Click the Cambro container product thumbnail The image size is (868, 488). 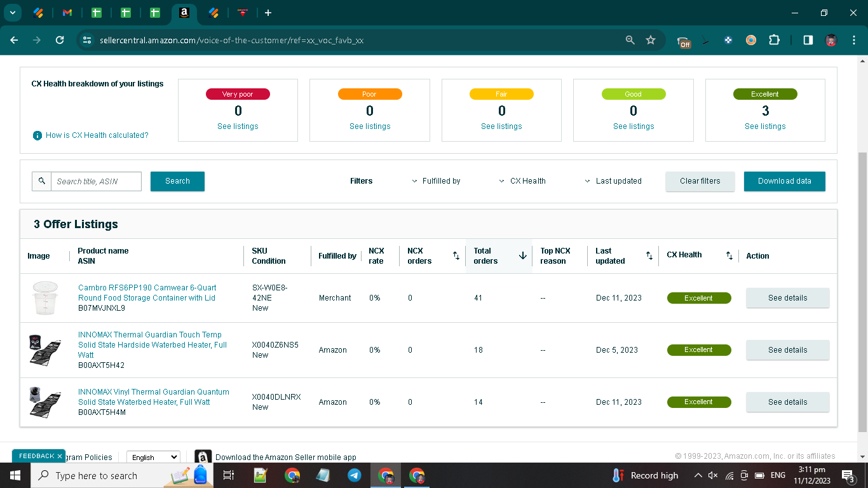coord(44,298)
